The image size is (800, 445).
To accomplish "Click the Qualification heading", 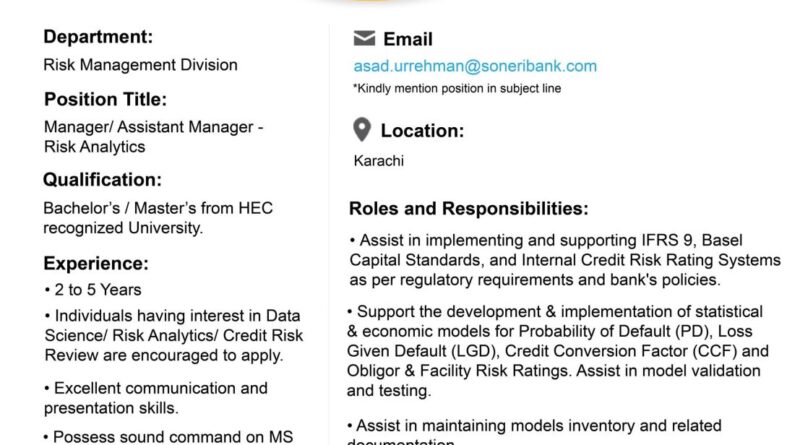I will point(101,180).
